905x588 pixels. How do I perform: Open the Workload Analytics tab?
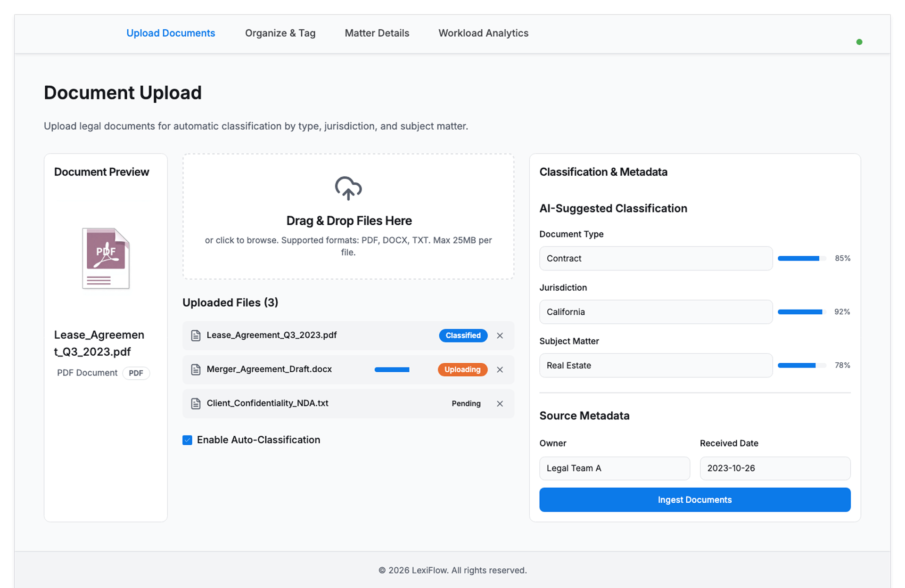pyautogui.click(x=483, y=33)
